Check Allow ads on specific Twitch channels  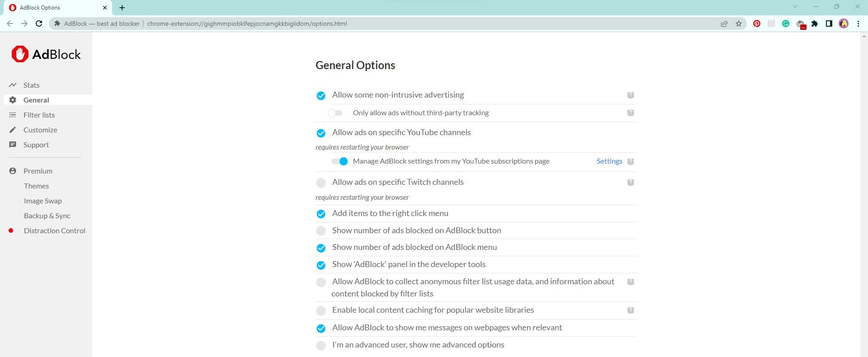(x=321, y=183)
